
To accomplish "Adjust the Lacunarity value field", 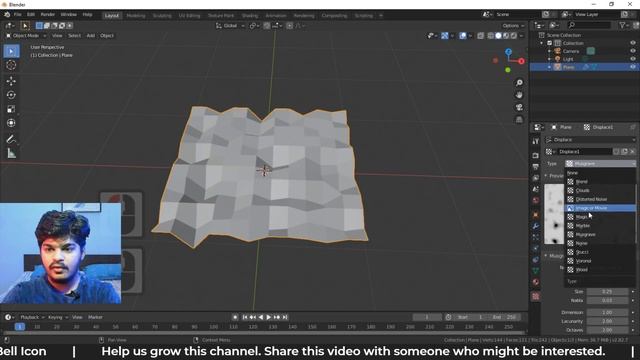I will click(607, 321).
